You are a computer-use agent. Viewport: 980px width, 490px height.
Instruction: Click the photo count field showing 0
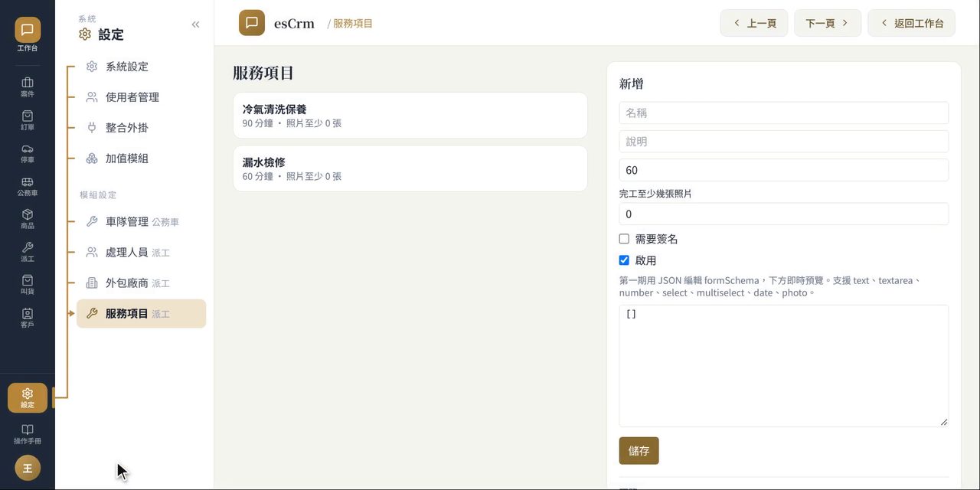[784, 214]
